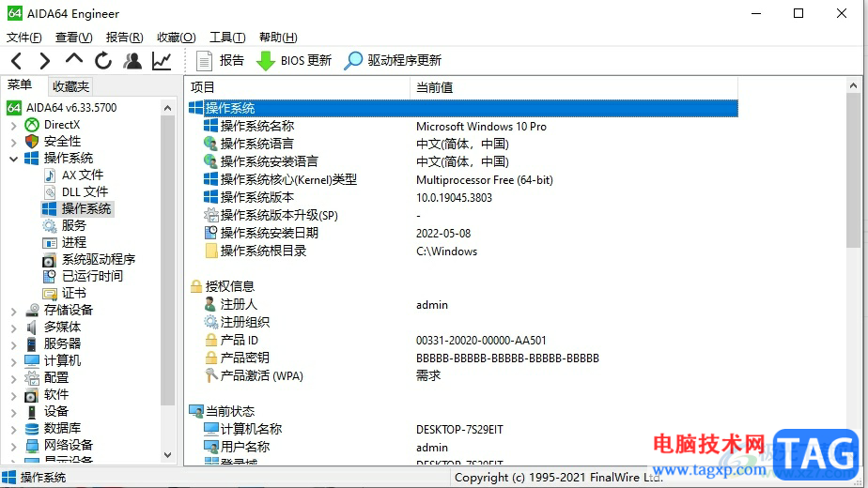Open the 收藏(O) menu
The image size is (868, 488).
(x=176, y=38)
